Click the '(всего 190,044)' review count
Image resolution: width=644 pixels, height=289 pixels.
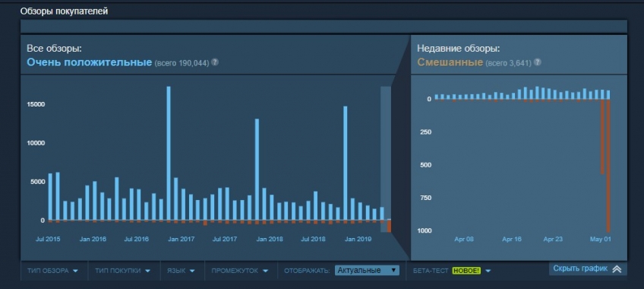182,63
